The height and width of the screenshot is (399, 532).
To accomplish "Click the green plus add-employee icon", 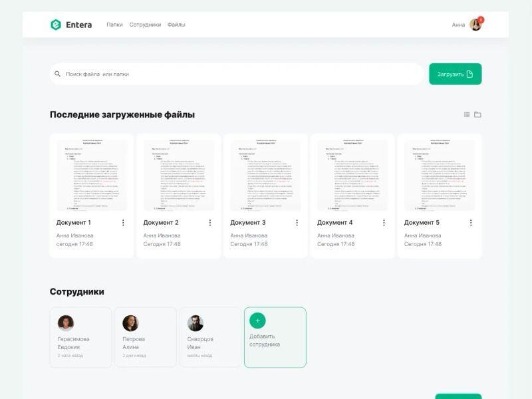I will click(257, 321).
